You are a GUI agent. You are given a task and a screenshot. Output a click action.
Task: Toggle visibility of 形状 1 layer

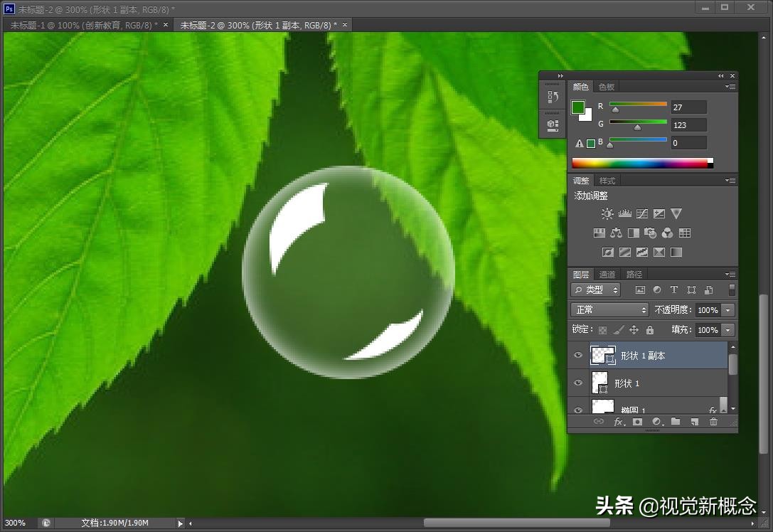[578, 383]
